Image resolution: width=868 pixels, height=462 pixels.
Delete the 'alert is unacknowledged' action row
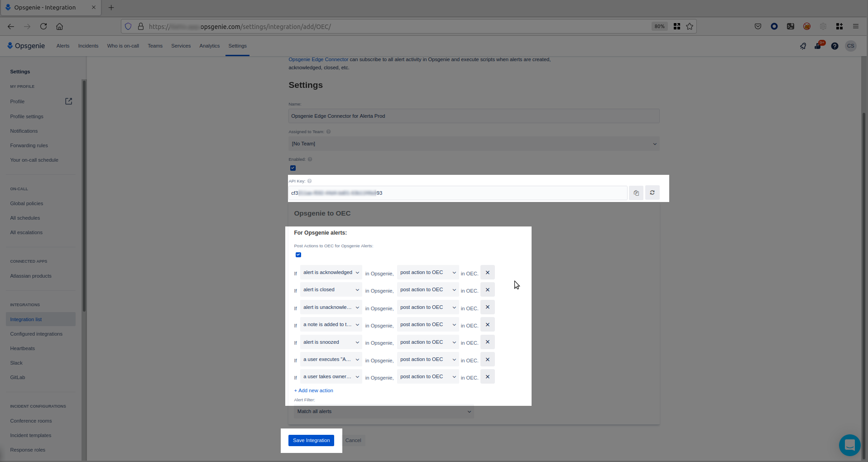[x=487, y=307]
